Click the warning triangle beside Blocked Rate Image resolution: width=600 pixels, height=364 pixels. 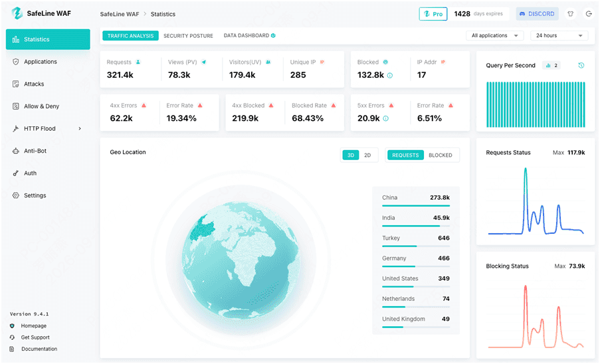(x=334, y=106)
